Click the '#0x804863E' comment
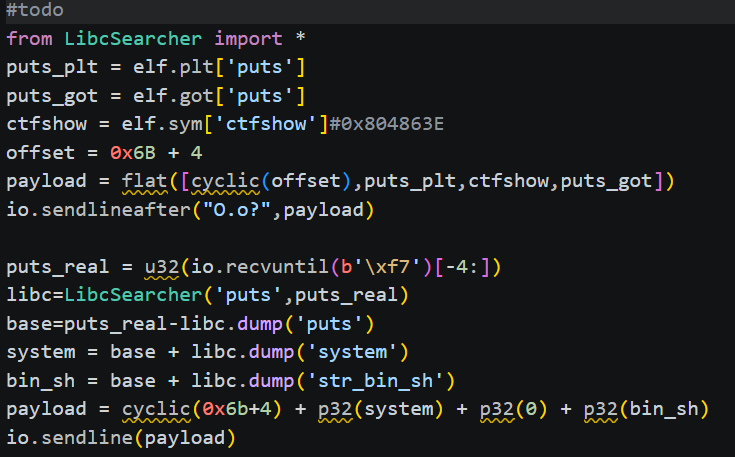Image resolution: width=735 pixels, height=457 pixels. (x=387, y=124)
